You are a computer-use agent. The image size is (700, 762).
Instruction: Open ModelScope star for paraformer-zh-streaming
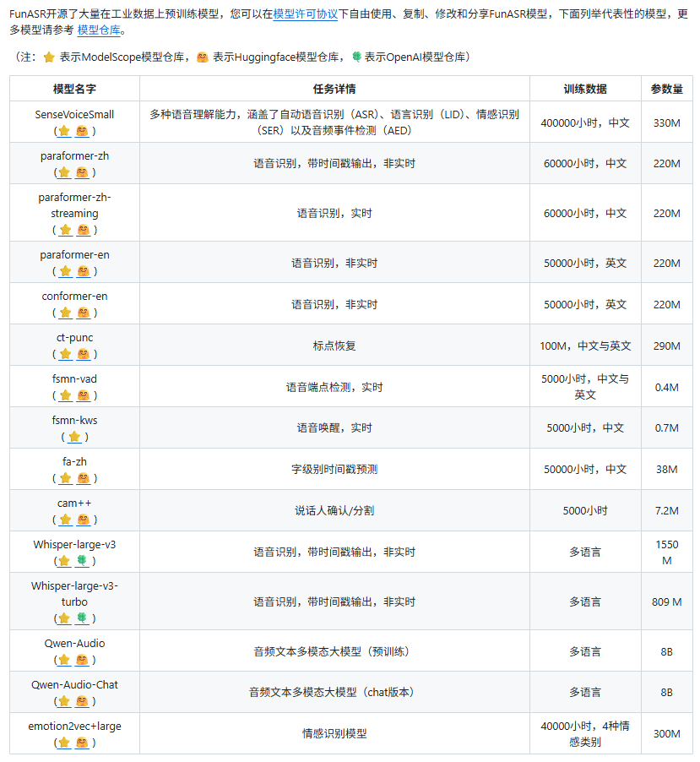(65, 230)
